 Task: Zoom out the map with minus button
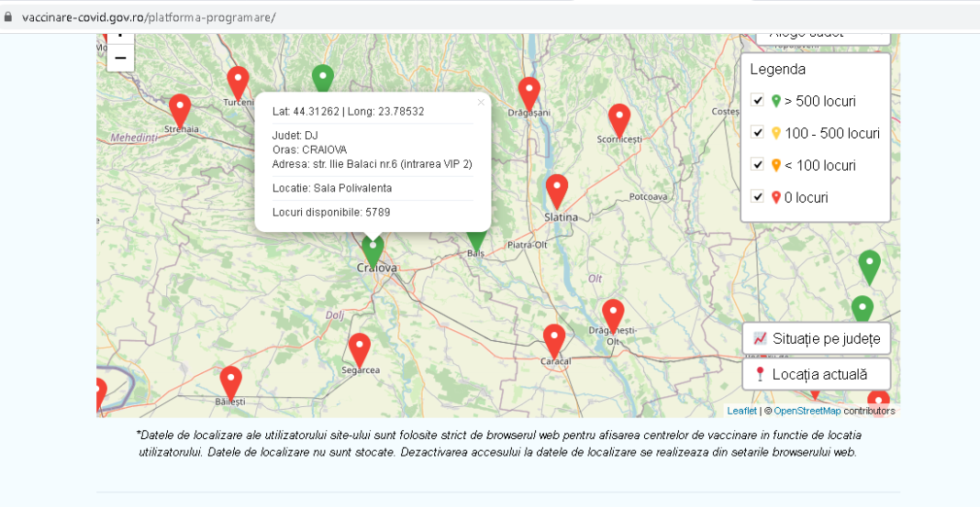[120, 58]
